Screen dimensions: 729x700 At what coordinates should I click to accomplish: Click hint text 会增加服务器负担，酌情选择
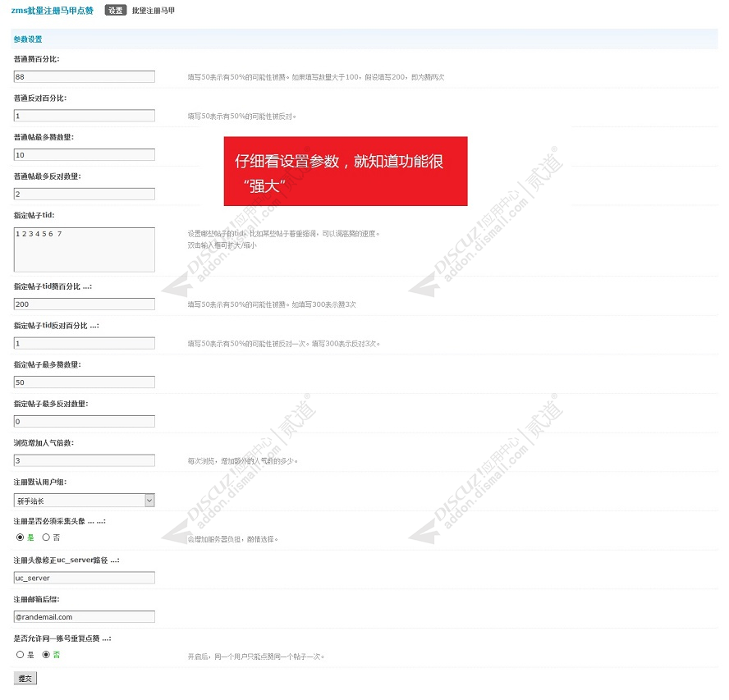pos(233,539)
